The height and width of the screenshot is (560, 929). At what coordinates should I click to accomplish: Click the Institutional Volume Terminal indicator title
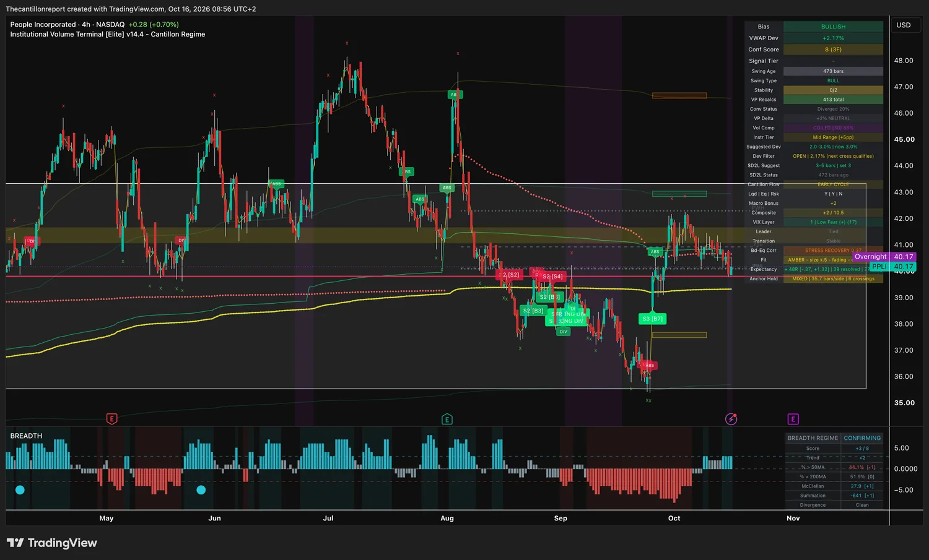[108, 35]
